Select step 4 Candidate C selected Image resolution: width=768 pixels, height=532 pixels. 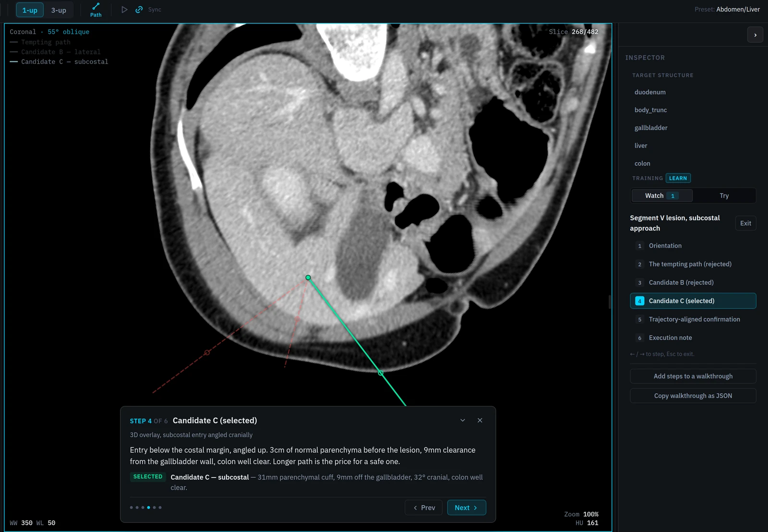(x=693, y=301)
